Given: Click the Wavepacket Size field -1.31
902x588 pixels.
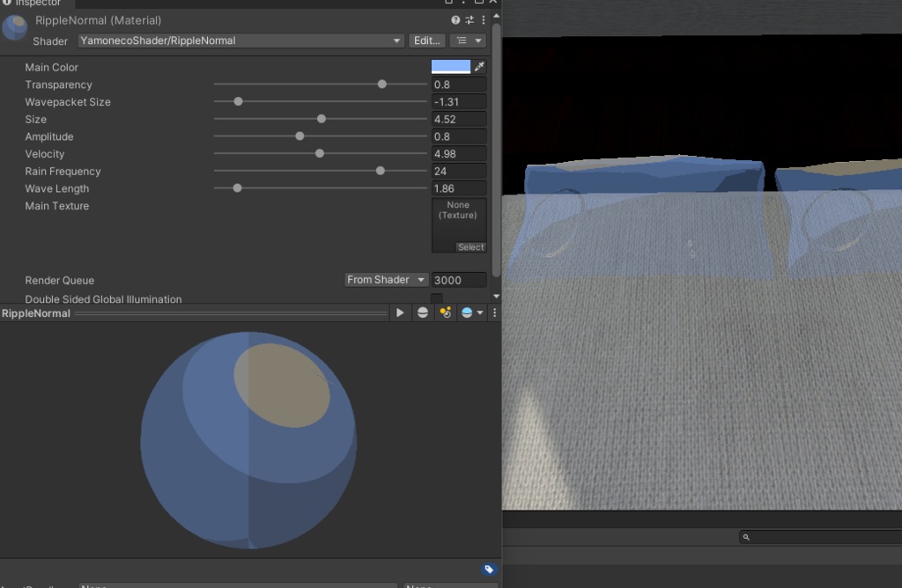Looking at the screenshot, I should [x=459, y=102].
